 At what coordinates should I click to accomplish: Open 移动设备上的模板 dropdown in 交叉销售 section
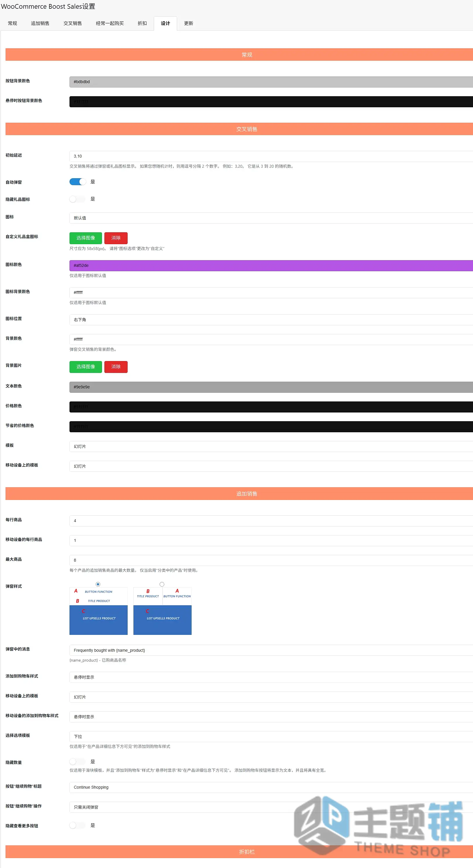[x=271, y=466]
